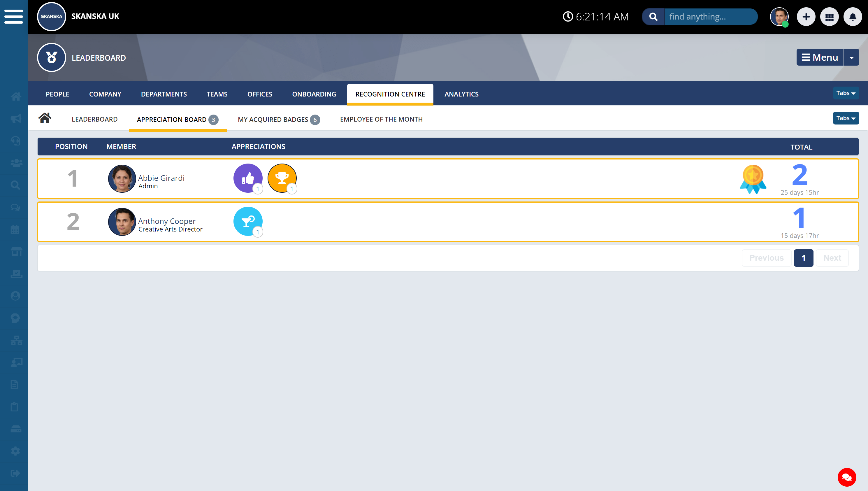Click the purple thumbs-up appreciation badge
The height and width of the screenshot is (491, 868).
(x=248, y=178)
